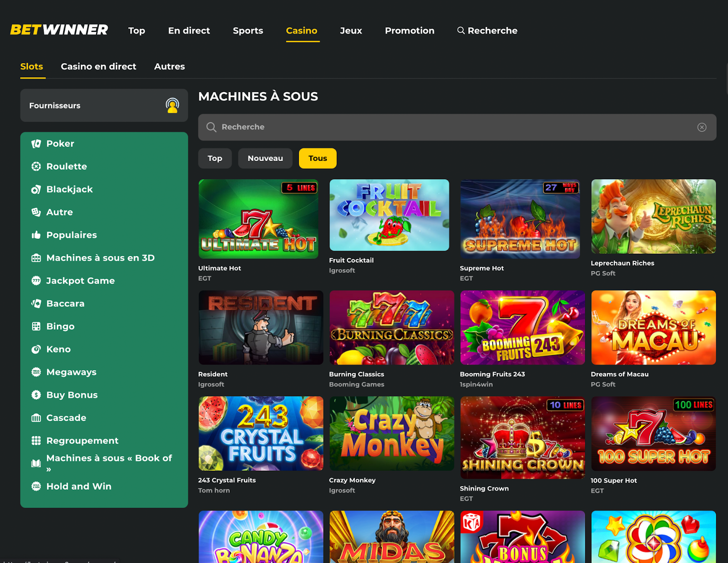
Task: Click the Book of slots icon
Action: point(36,463)
